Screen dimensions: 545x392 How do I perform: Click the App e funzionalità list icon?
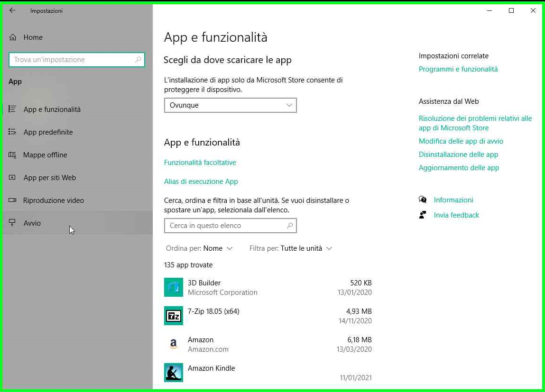pos(12,109)
